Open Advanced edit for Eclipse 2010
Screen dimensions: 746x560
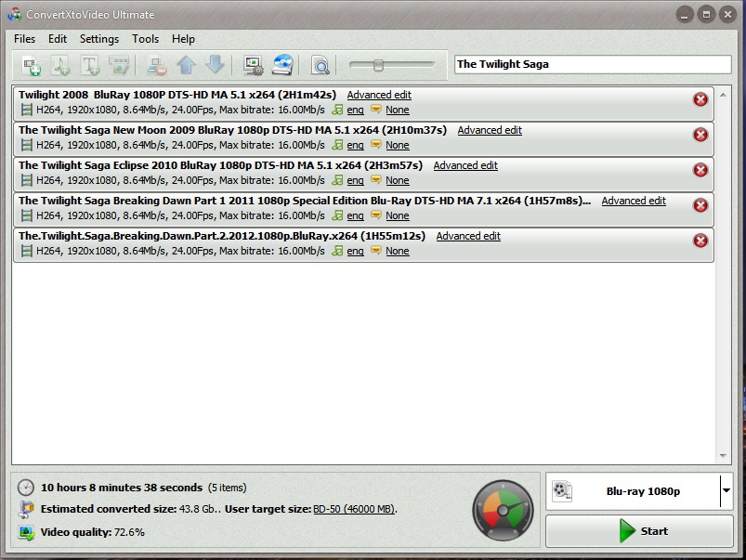[x=465, y=165]
